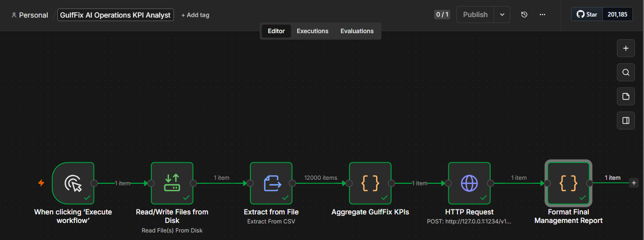Click the GitHub Star button
This screenshot has height=240, width=644.
tap(587, 15)
